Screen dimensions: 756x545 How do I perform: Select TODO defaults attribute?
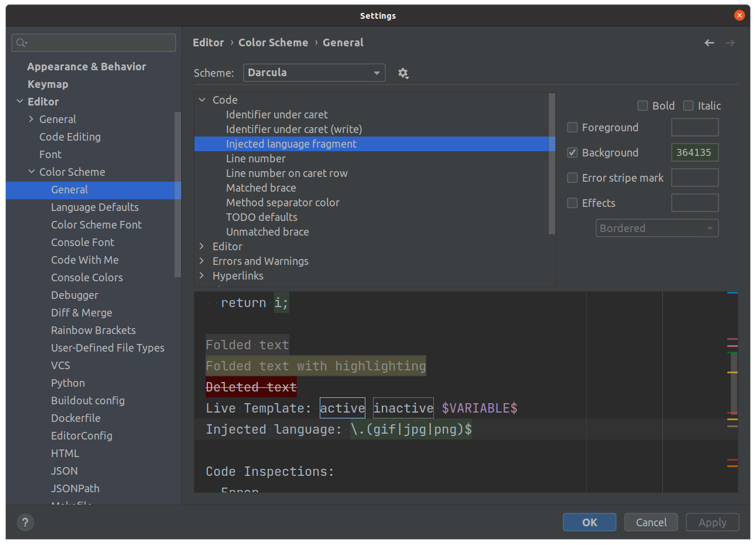coord(261,217)
